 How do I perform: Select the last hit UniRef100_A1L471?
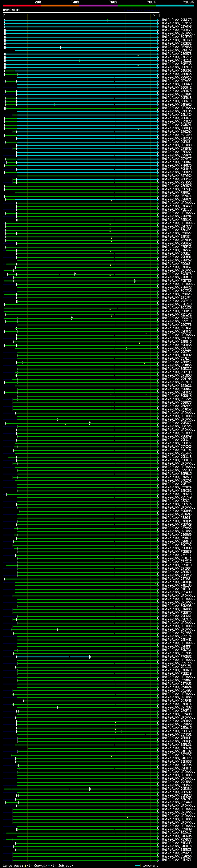tap(177, 860)
